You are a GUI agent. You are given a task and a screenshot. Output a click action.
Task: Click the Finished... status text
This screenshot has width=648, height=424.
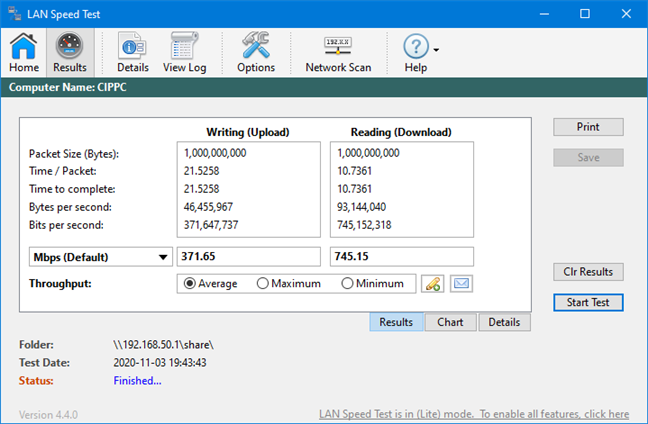coord(137,381)
